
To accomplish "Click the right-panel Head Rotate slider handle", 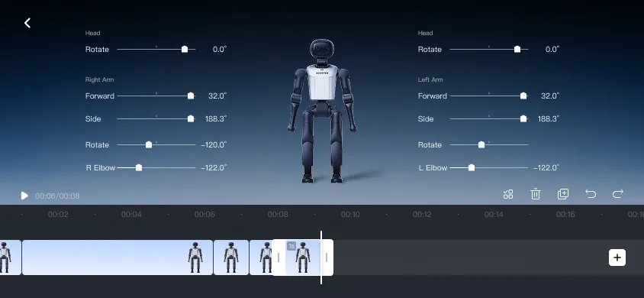I will click(x=517, y=50).
